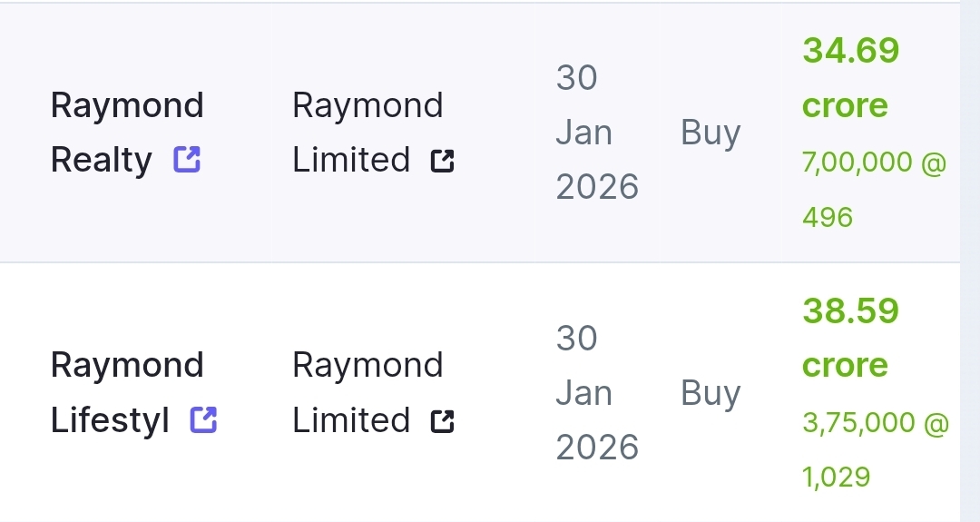Viewport: 980px width, 522px height.
Task: Click the Buy label in Raymond Realty row
Action: pyautogui.click(x=710, y=133)
